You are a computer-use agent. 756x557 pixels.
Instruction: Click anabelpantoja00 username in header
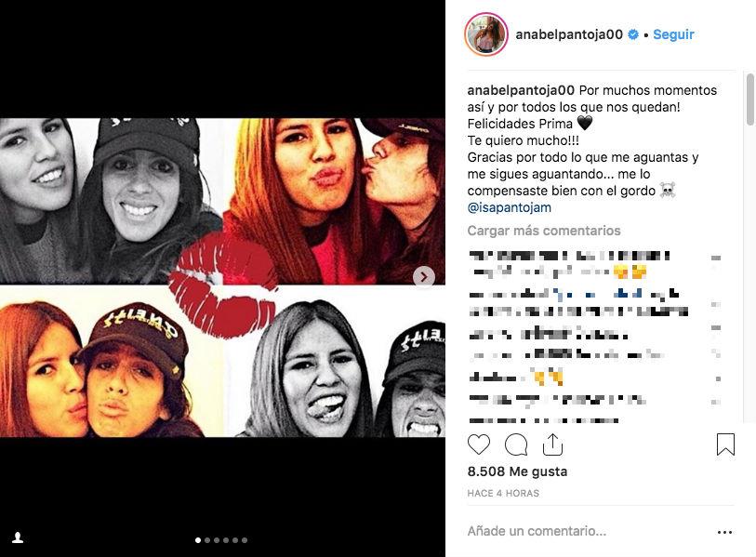pyautogui.click(x=569, y=34)
